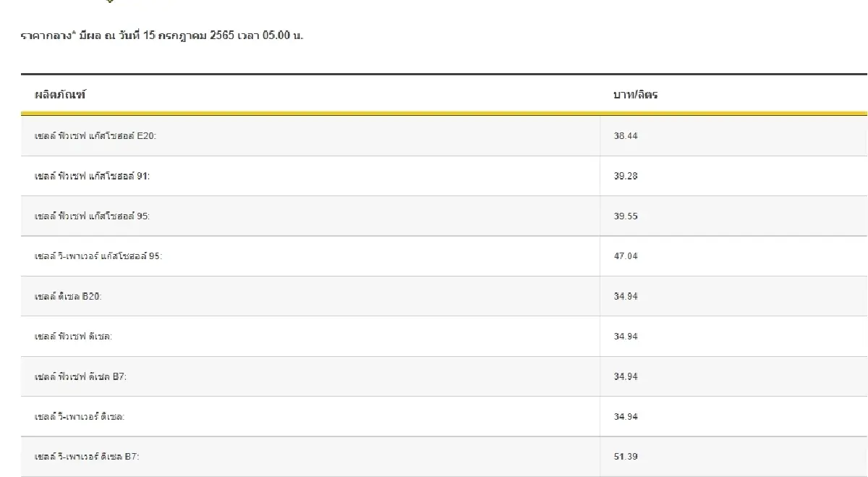Click the บาท/ลิตร column header
868x477 pixels.
[x=635, y=95]
